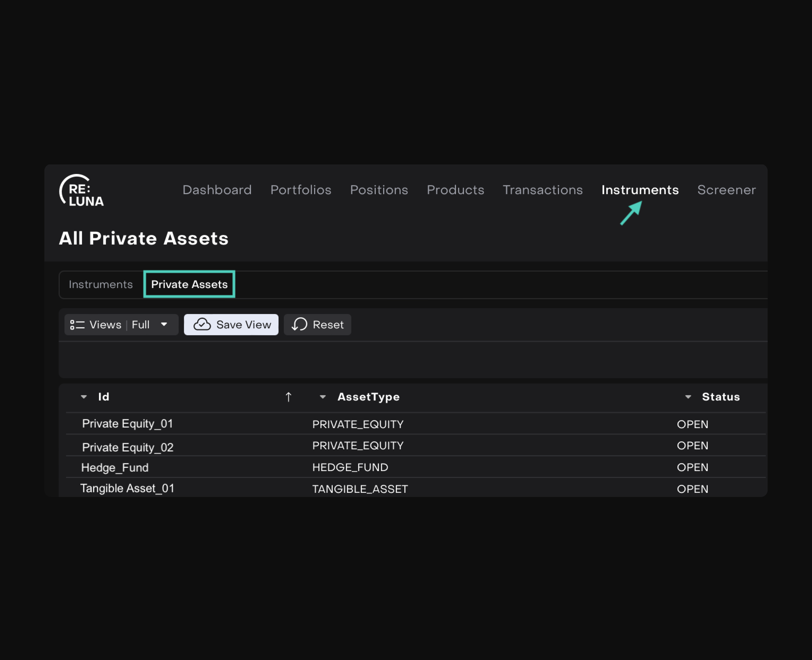
Task: Select the Private Assets tab
Action: click(x=189, y=284)
